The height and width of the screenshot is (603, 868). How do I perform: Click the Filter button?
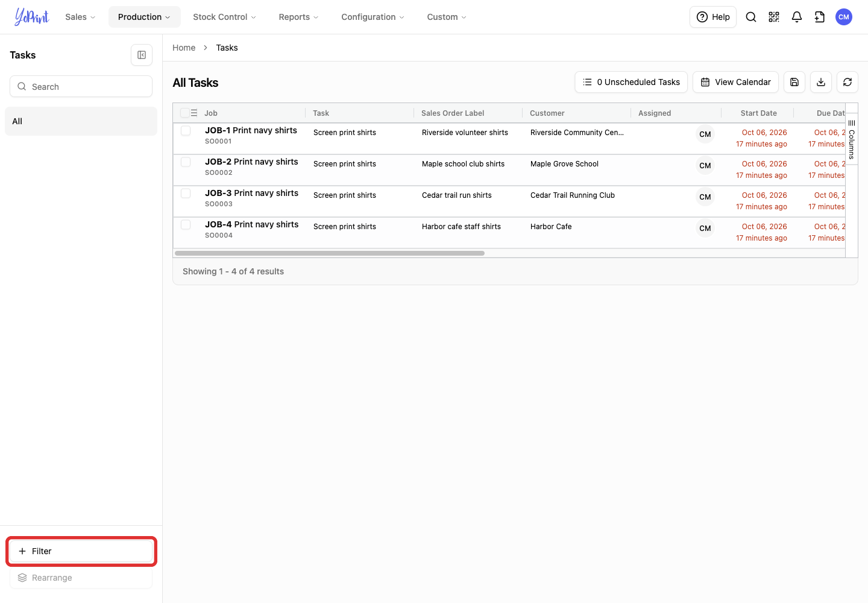81,551
